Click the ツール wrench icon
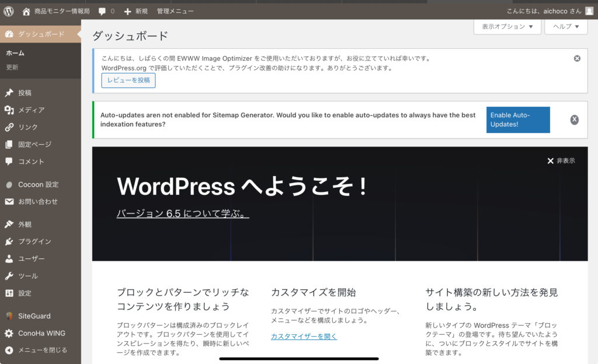Screen dimensions: 598x364 click(9, 276)
